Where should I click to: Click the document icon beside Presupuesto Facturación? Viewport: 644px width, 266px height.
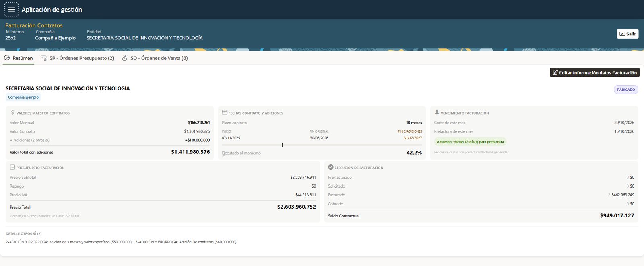(x=12, y=167)
